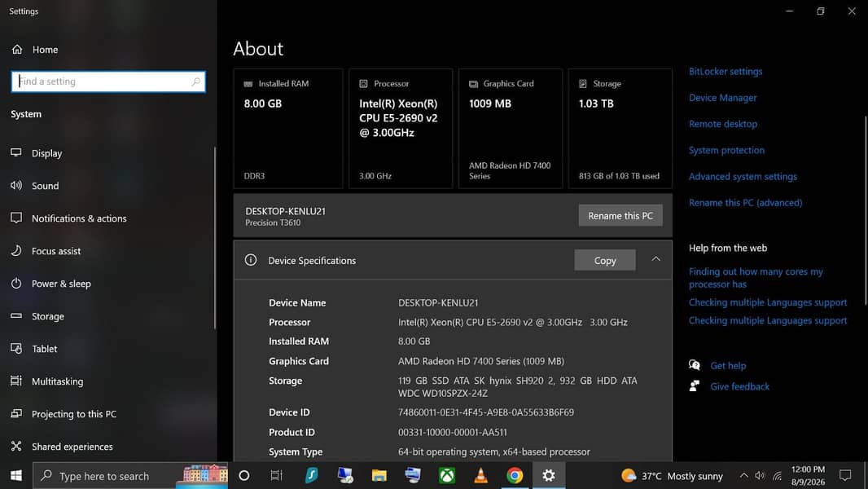Open Finding out how many cores link
Image resolution: width=868 pixels, height=489 pixels.
pos(756,278)
